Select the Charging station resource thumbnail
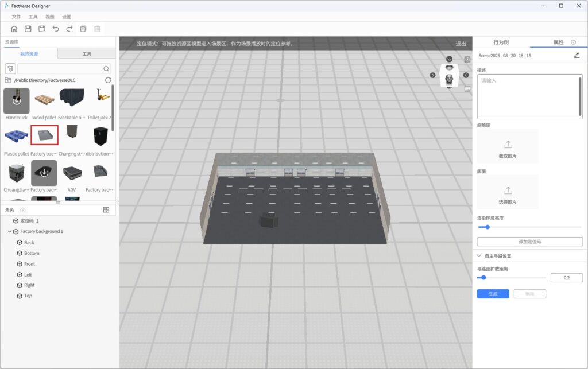This screenshot has height=369, width=588. [72, 132]
